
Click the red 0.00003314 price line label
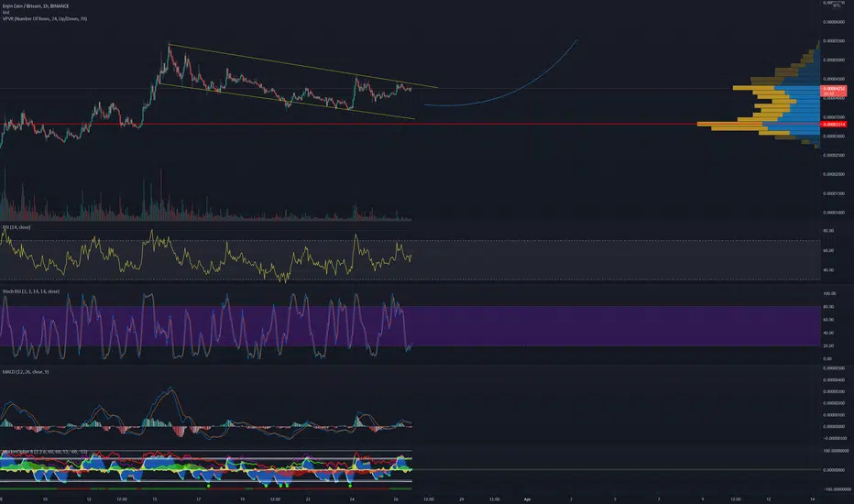834,125
